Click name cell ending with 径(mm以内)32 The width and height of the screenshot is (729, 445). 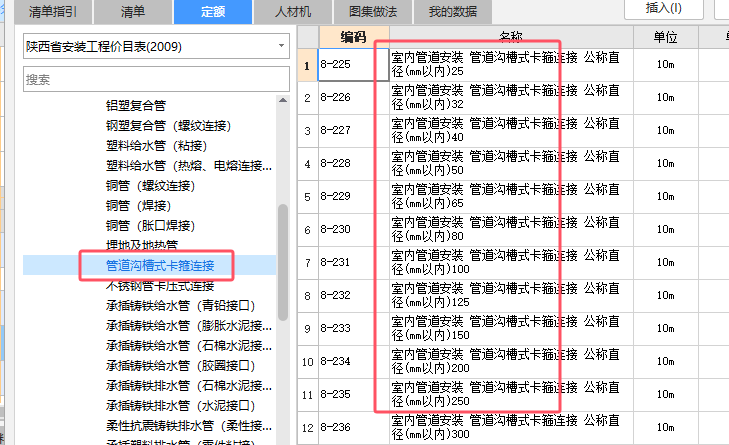tap(511, 98)
